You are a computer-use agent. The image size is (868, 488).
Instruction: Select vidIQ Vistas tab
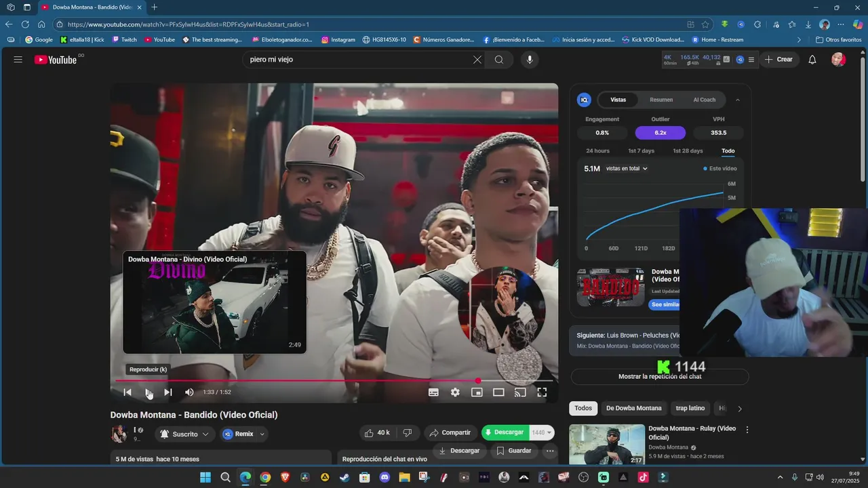(618, 100)
